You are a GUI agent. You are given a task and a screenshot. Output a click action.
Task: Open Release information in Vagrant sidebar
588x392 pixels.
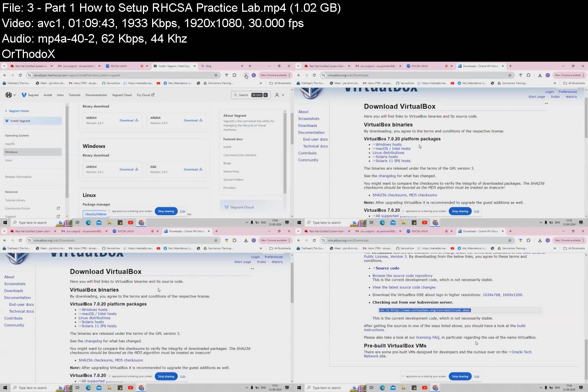click(18, 177)
